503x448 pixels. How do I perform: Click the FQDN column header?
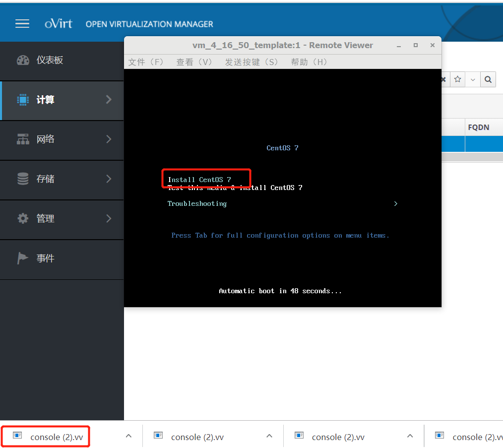478,128
